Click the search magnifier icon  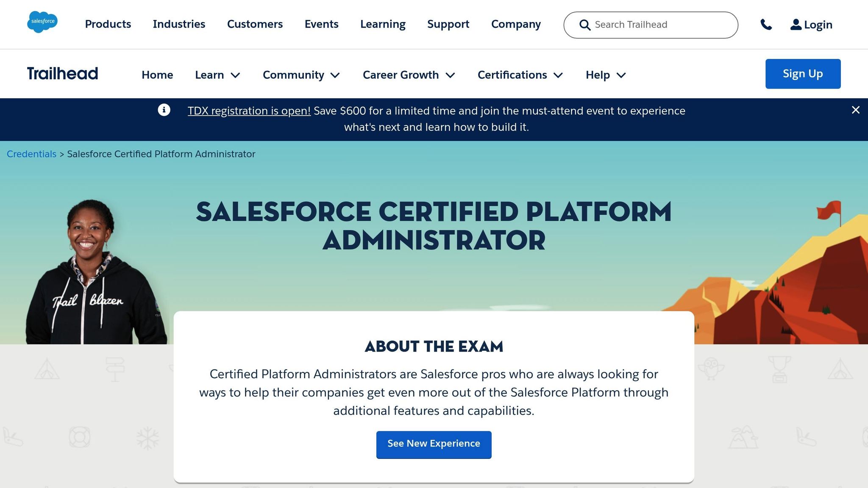(584, 25)
